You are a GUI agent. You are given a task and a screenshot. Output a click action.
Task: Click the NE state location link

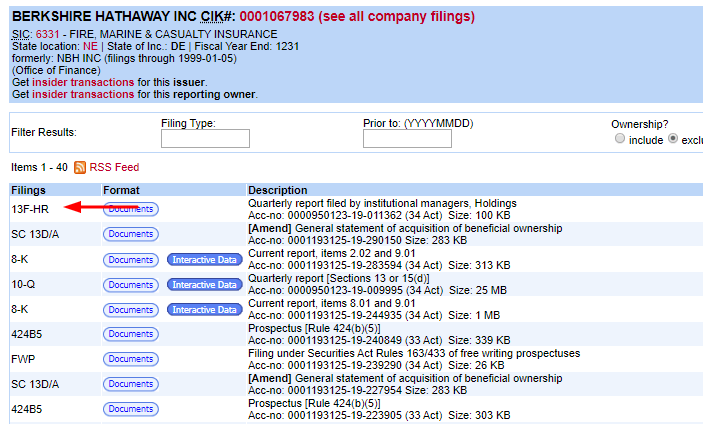[x=90, y=47]
